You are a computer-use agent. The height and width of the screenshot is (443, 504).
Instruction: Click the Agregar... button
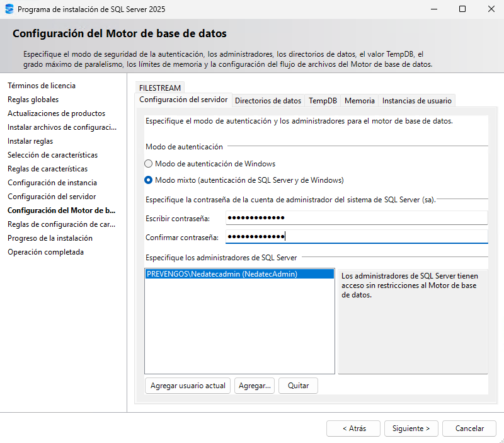[x=255, y=386]
